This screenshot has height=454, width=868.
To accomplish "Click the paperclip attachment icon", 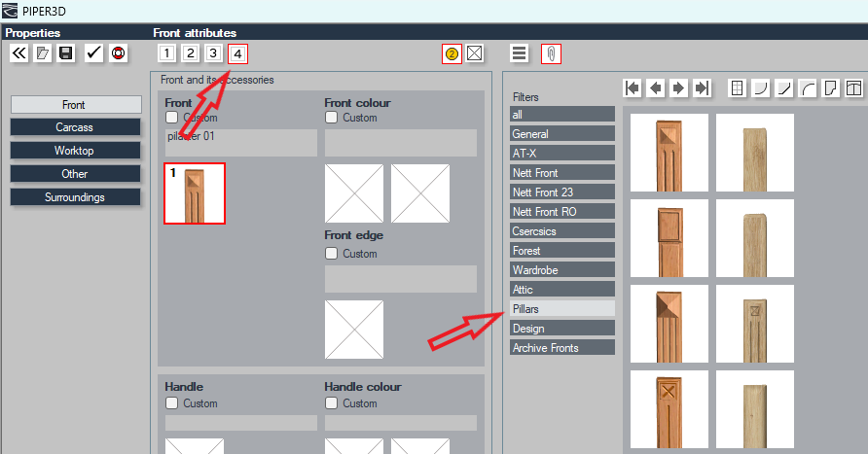I will 551,53.
